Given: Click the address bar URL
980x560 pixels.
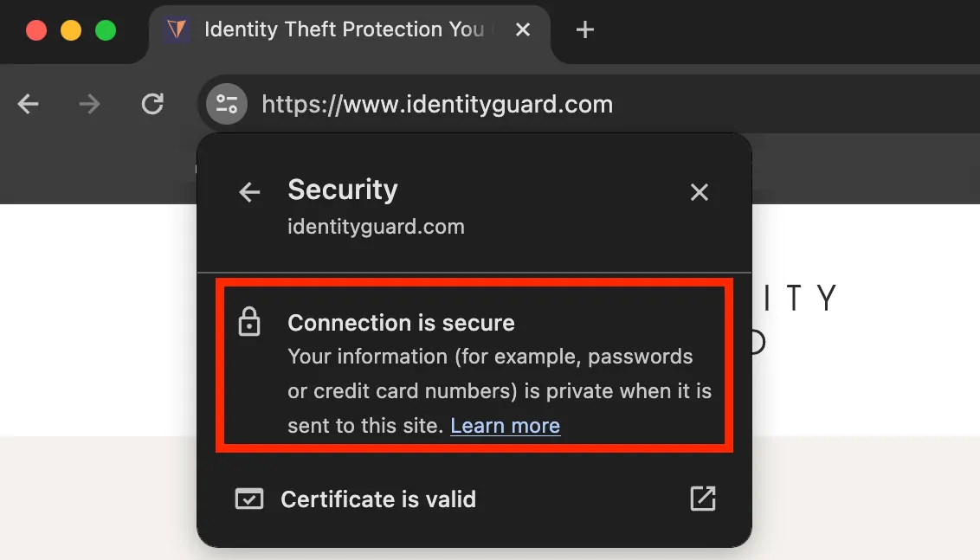Looking at the screenshot, I should click(436, 104).
